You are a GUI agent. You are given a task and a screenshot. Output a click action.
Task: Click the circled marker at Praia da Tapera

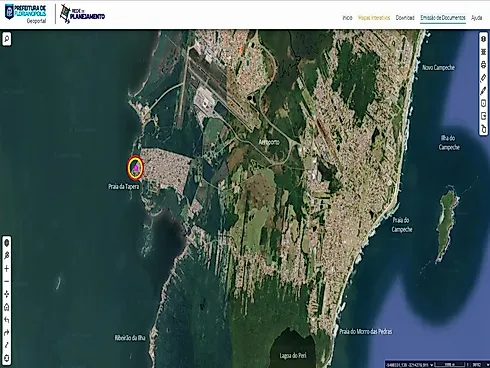pyautogui.click(x=135, y=167)
